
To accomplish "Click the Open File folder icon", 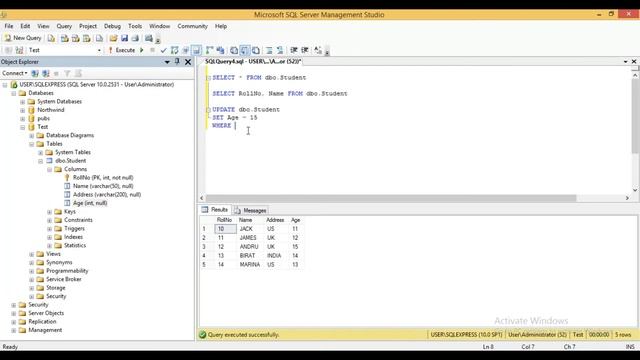I will pyautogui.click(x=113, y=38).
